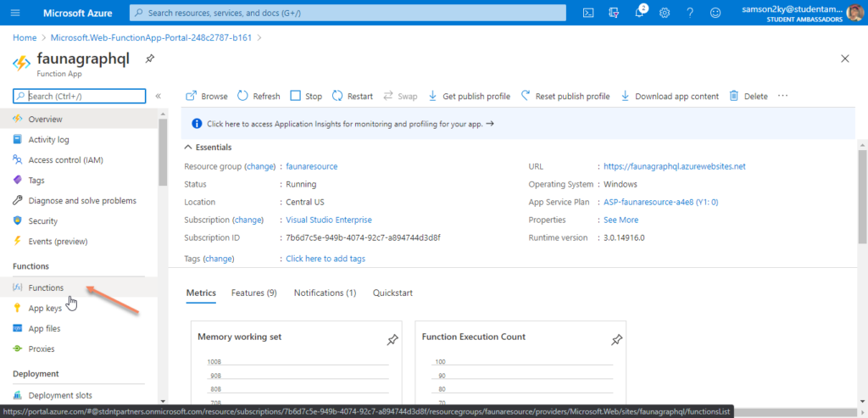Open Proxies
The width and height of the screenshot is (868, 418).
(x=79, y=348)
